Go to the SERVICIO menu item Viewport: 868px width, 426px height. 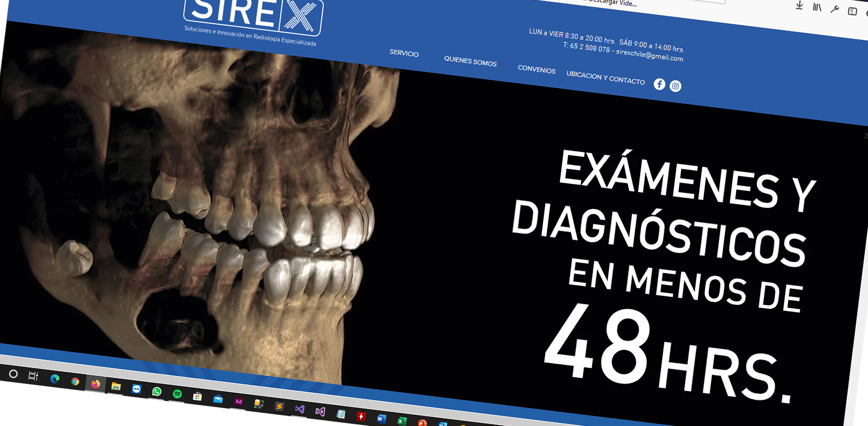pos(404,53)
